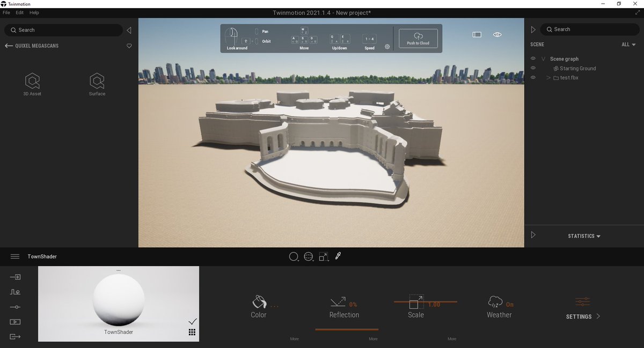Click the Context dock icon with the curve
Image resolution: width=644 pixels, height=348 pixels.
[15, 292]
